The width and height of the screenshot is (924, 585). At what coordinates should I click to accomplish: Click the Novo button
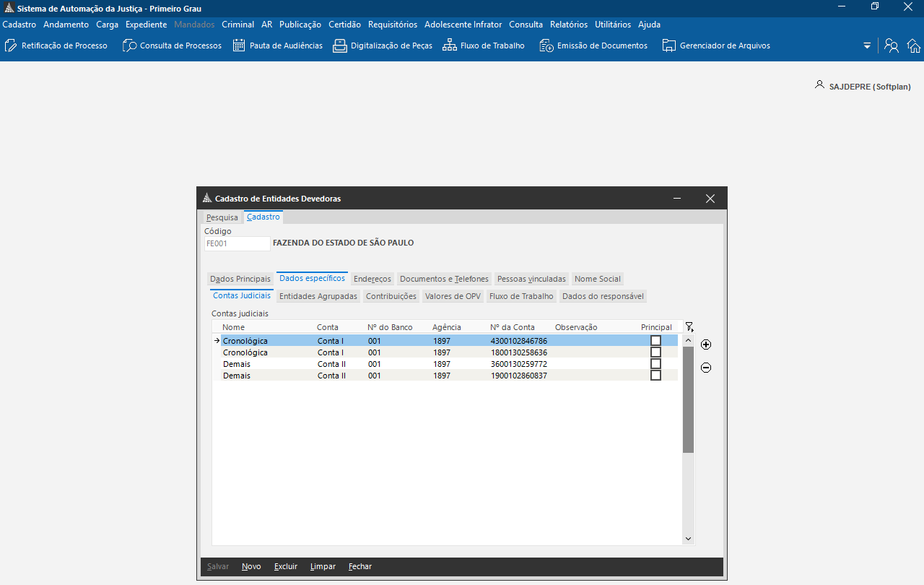click(x=251, y=566)
